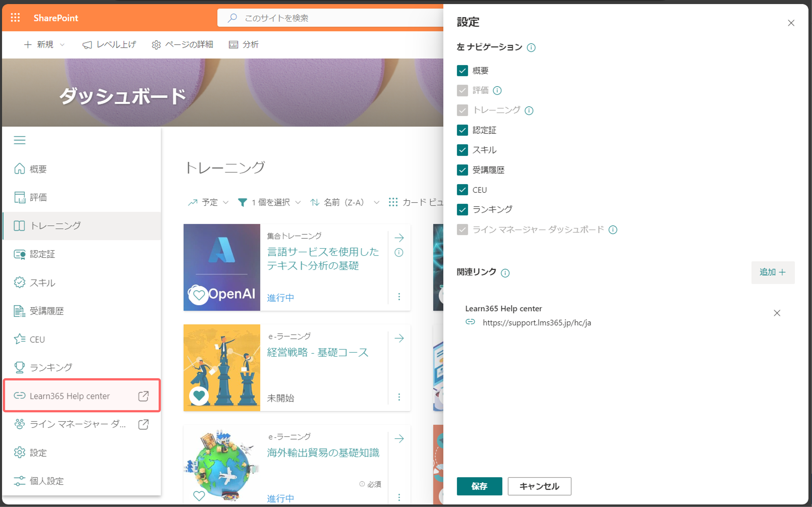Open ランキング in the left navigation

[81, 367]
